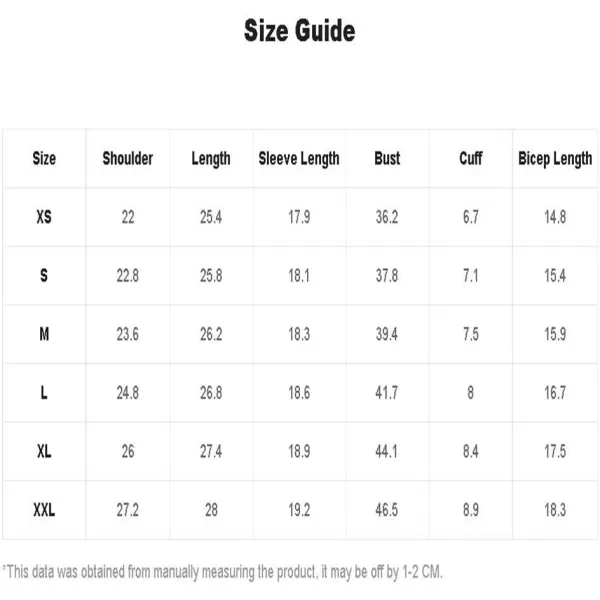Screen dimensions: 600x600
Task: Click the XL bicep length value 17.5
Action: pos(555,451)
